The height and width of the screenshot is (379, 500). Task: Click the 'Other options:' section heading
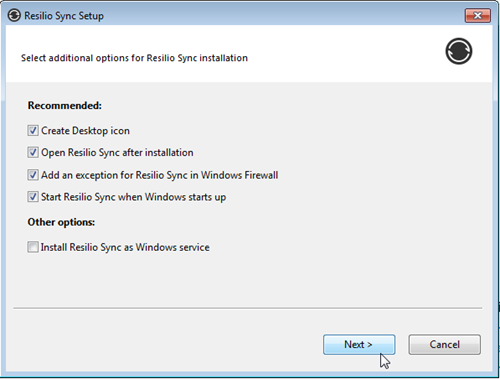click(x=61, y=222)
